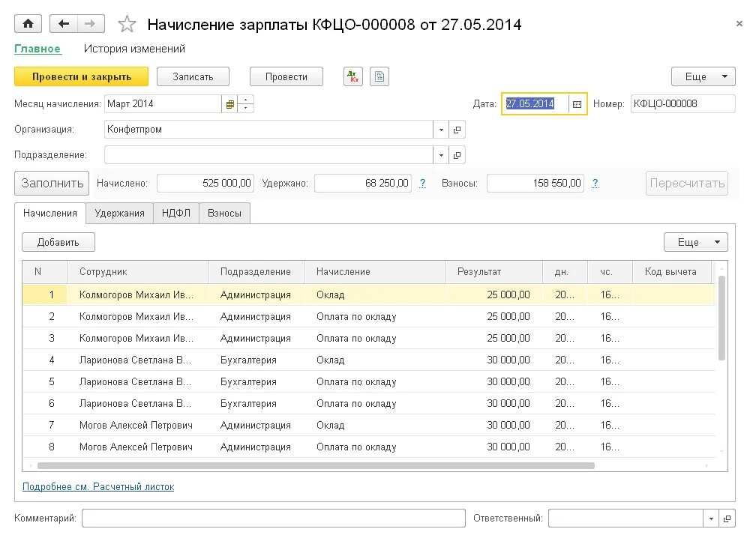
Task: Select row 1 Колмогоров Михаил Оклад
Action: 369,294
